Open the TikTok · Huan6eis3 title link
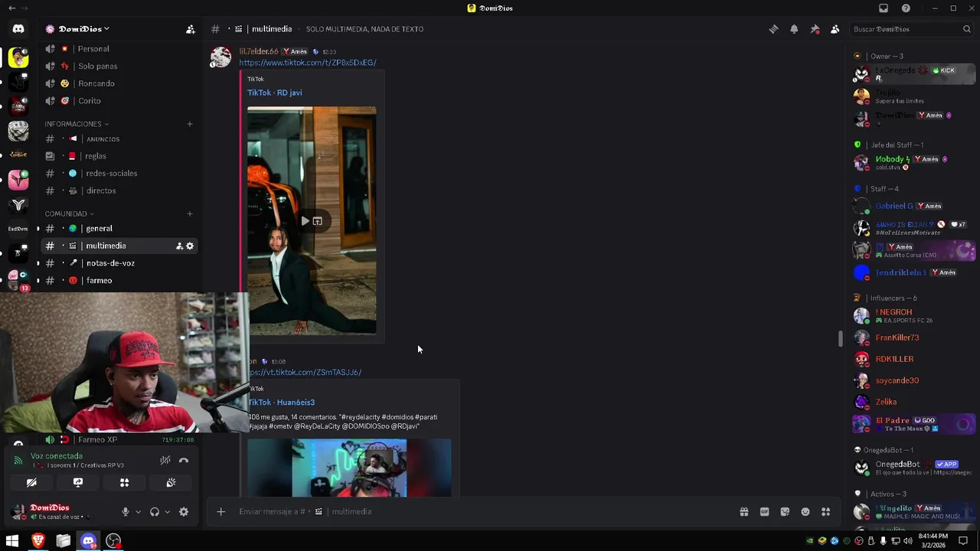 click(x=281, y=403)
